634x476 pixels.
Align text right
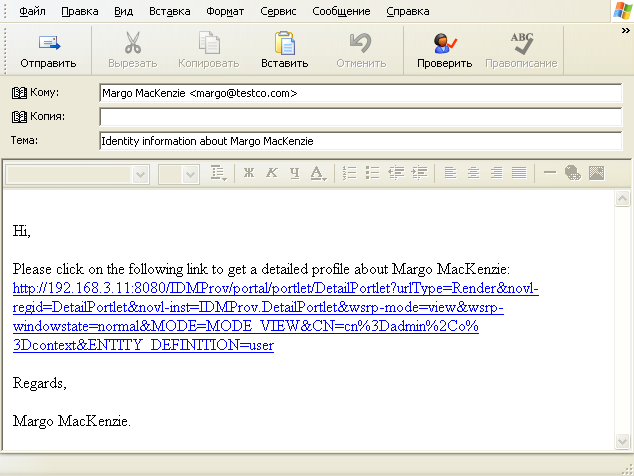click(x=496, y=173)
